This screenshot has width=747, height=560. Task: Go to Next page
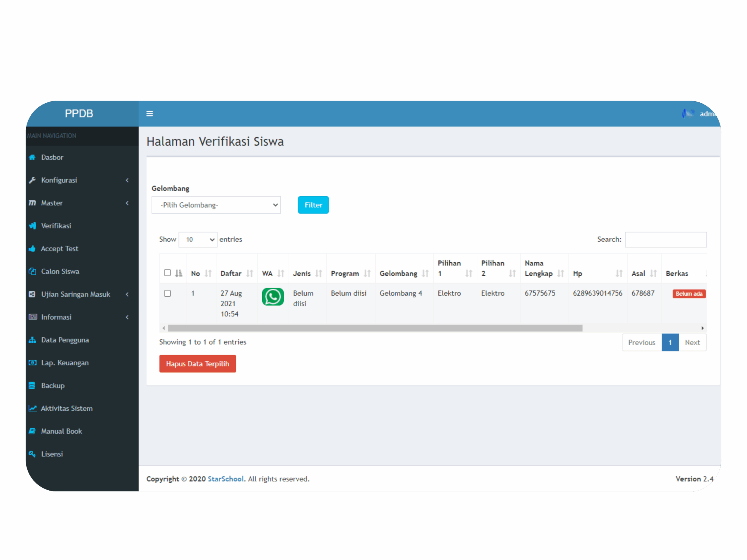[692, 343]
